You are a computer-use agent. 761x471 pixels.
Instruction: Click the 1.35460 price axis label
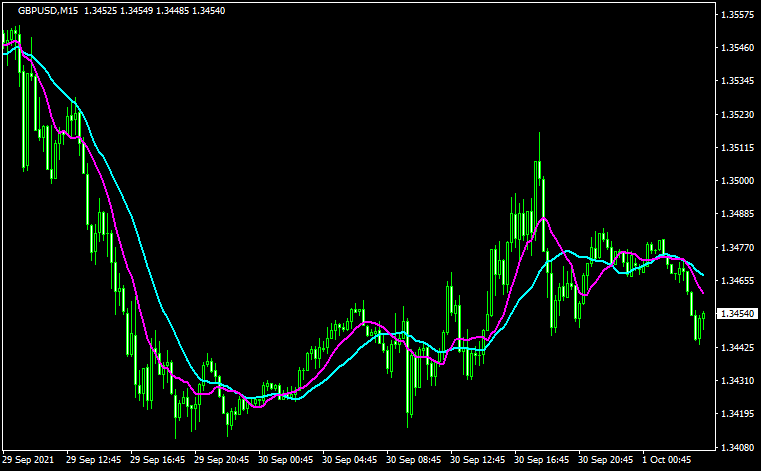pos(738,48)
